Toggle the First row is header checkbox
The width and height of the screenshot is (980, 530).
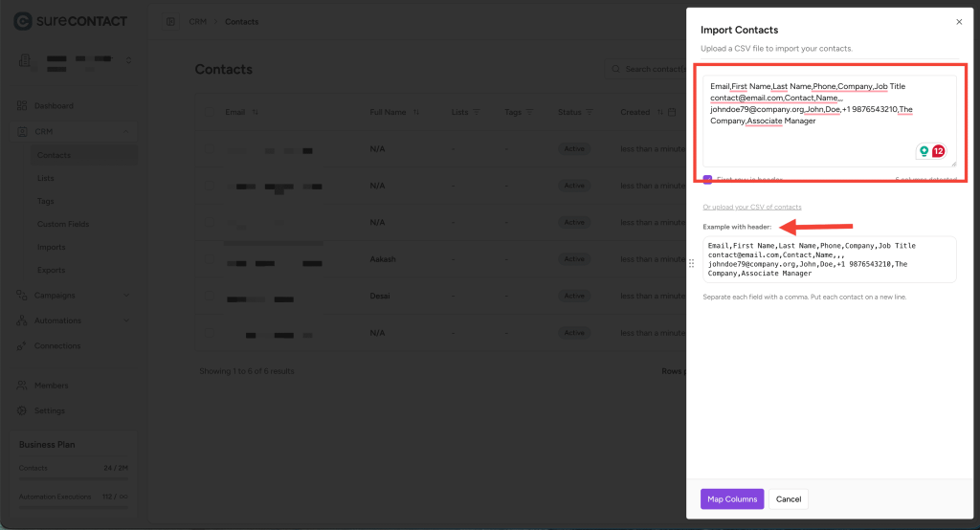(707, 180)
